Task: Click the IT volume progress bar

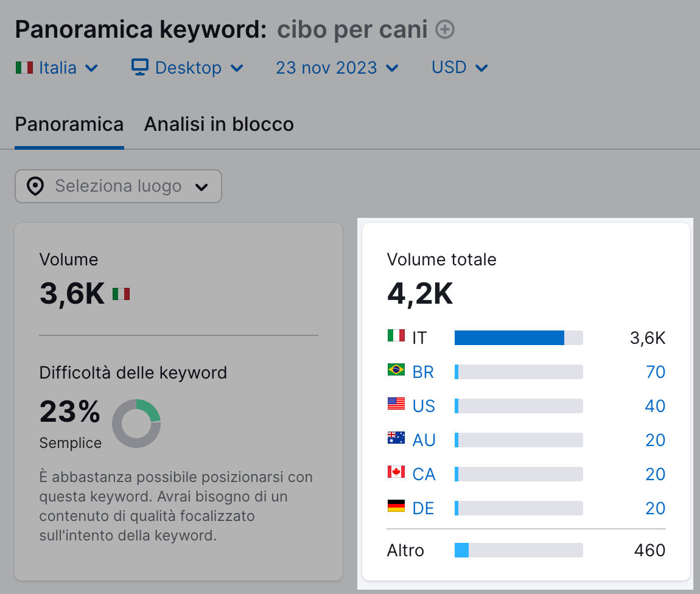Action: click(518, 337)
